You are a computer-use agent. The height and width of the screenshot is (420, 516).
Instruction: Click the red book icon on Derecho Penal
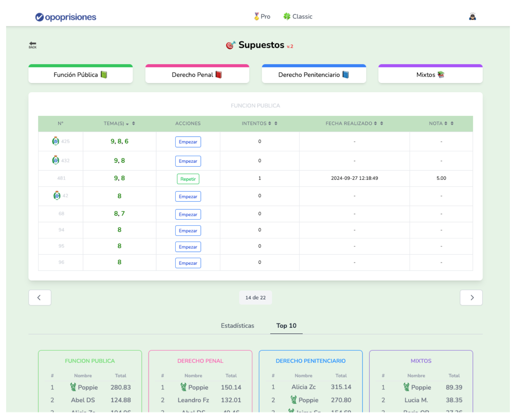219,75
